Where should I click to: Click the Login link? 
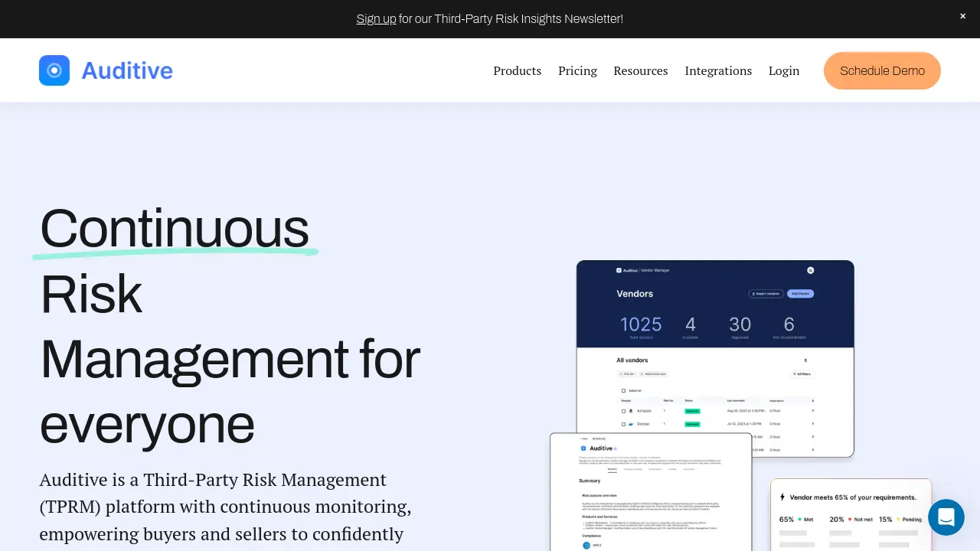[784, 70]
